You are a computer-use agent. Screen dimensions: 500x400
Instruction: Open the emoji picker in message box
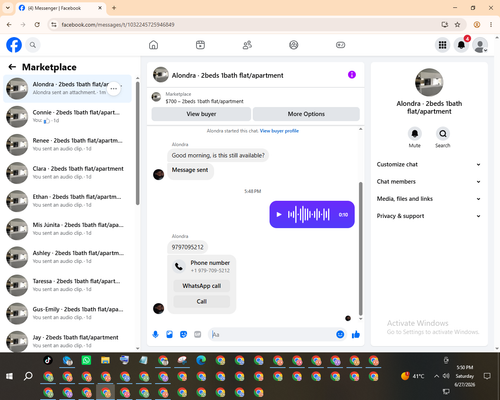point(340,334)
